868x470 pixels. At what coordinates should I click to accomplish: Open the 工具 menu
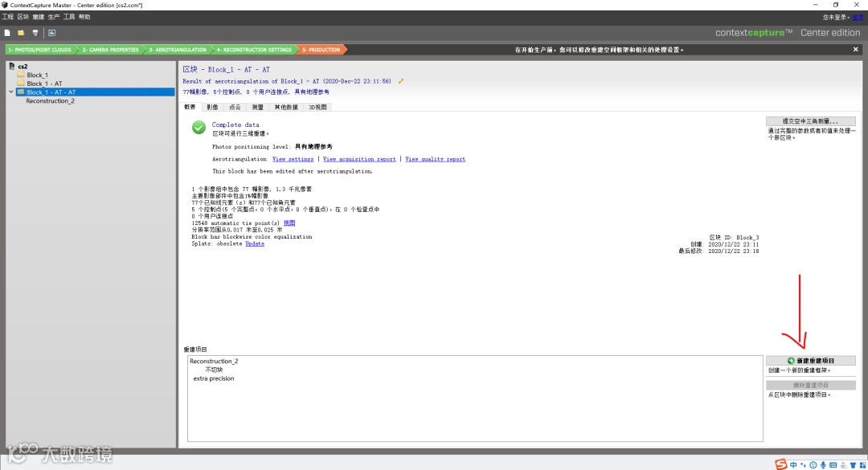point(69,17)
